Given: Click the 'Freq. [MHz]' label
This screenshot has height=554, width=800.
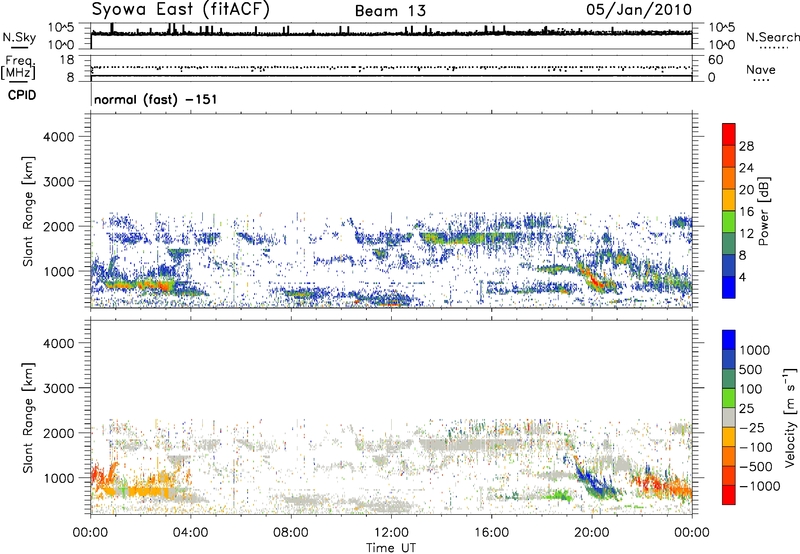Looking at the screenshot, I should pos(18,68).
